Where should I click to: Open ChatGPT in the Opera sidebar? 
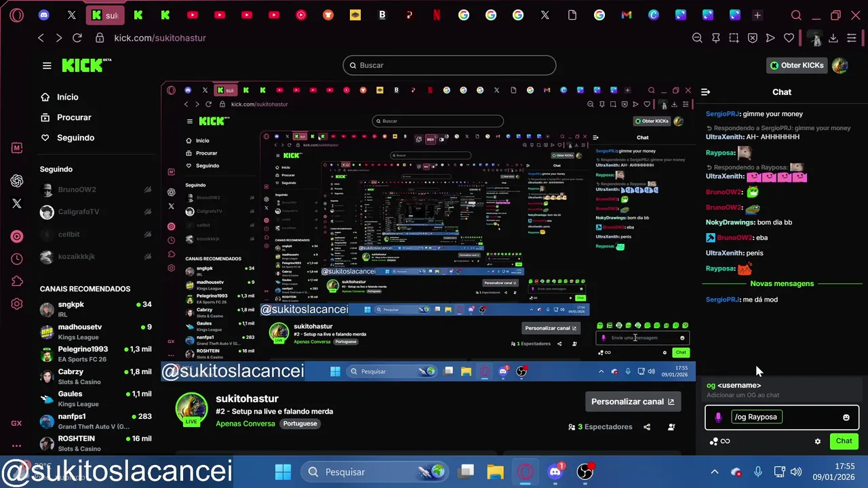tap(17, 180)
